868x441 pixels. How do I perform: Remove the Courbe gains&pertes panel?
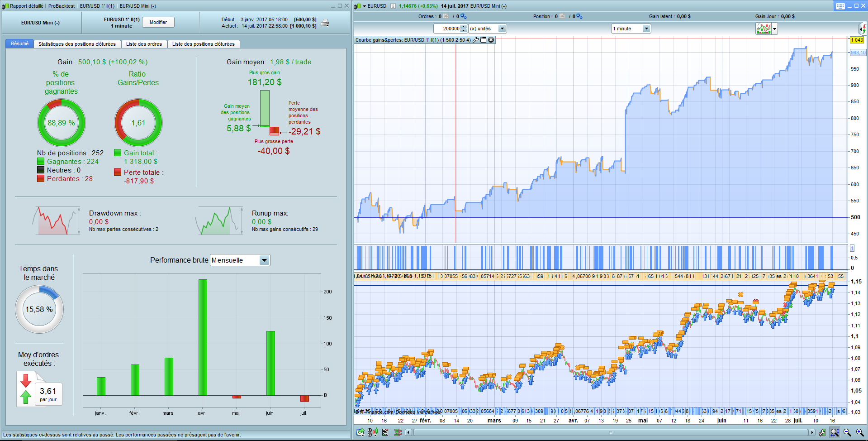pyautogui.click(x=491, y=40)
